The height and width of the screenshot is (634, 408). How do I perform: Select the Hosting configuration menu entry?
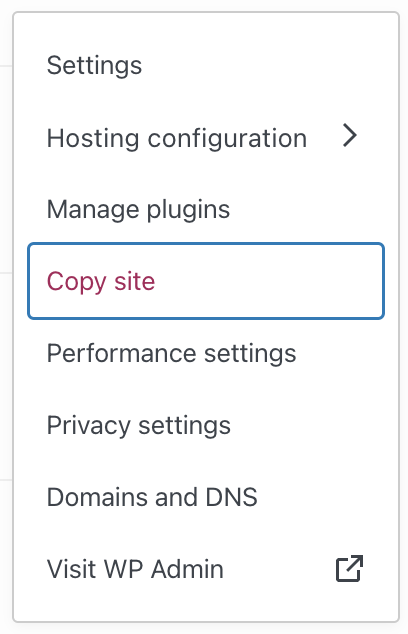206,137
